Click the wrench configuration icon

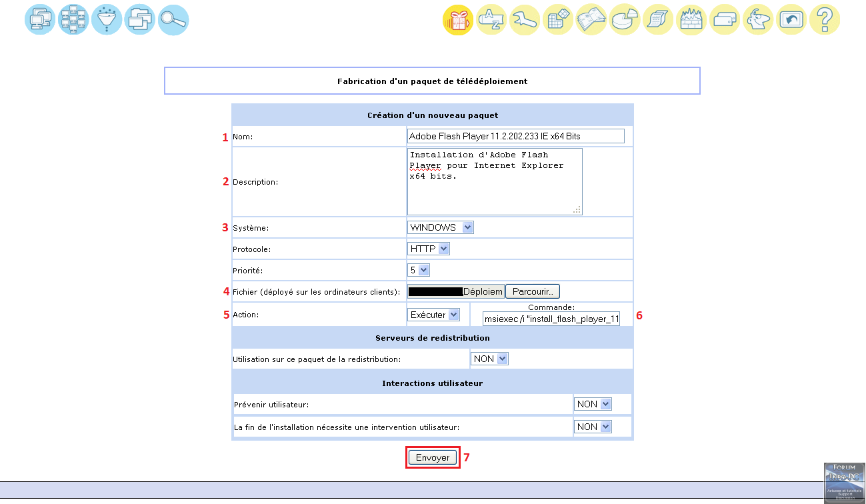pyautogui.click(x=525, y=20)
